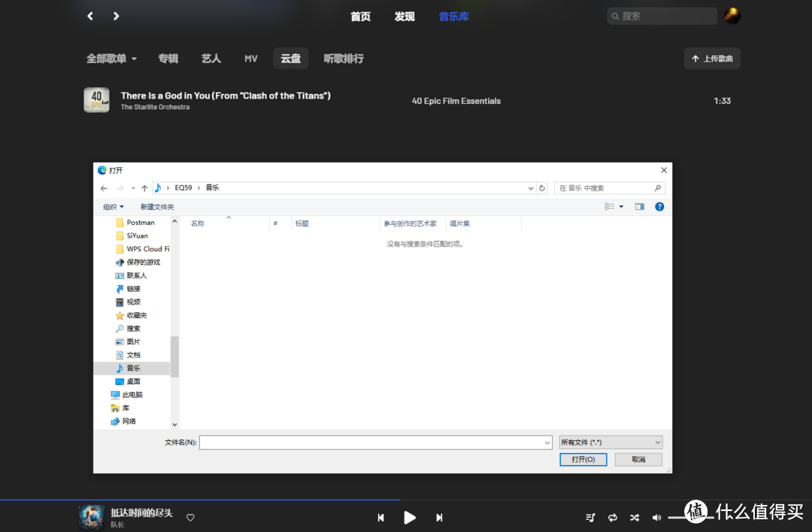812x532 pixels.
Task: Click EQ59 in the address path
Action: 183,187
